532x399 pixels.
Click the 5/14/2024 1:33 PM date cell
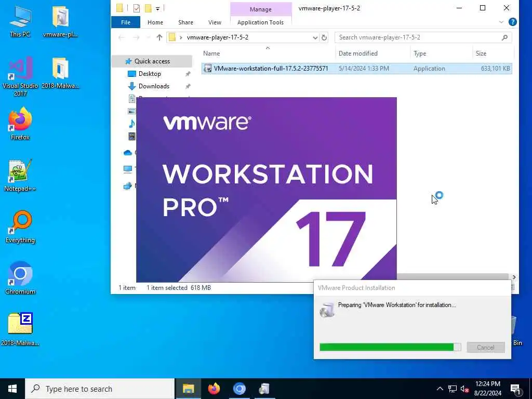[x=364, y=69]
